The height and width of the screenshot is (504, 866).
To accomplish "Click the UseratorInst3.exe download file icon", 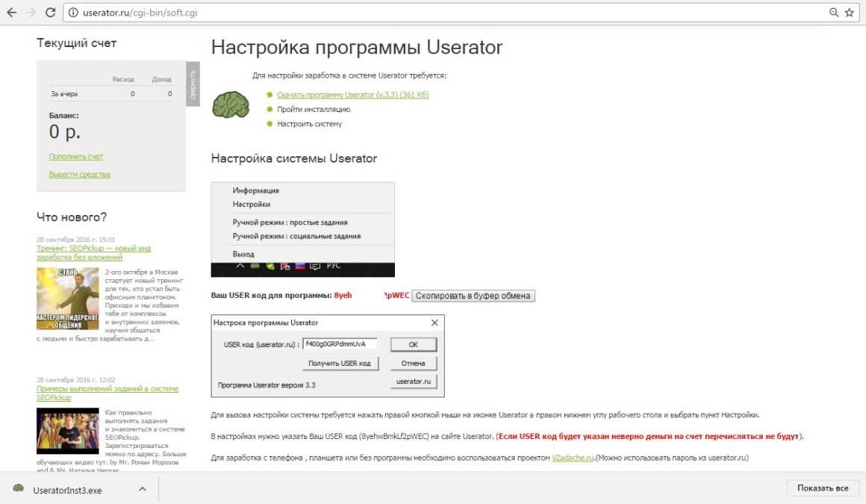I will pyautogui.click(x=19, y=488).
